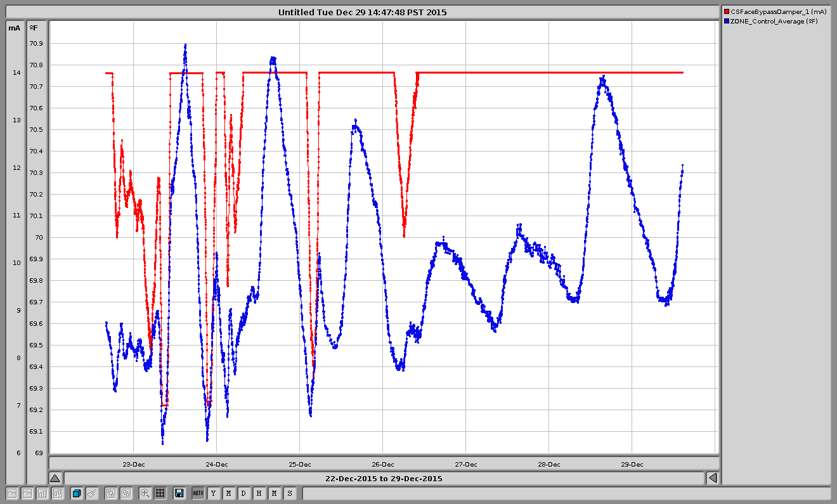Click the first line chart icon
837x504 pixels.
12,493
